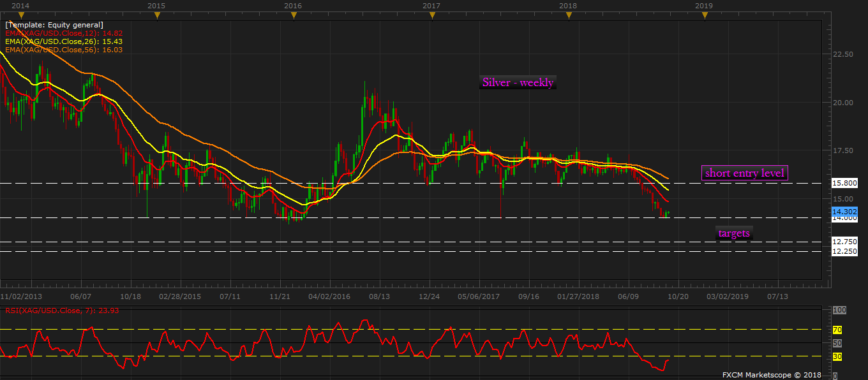Viewport: 868px width, 380px height.
Task: Select the 2017 year marker triangle
Action: tap(431, 15)
